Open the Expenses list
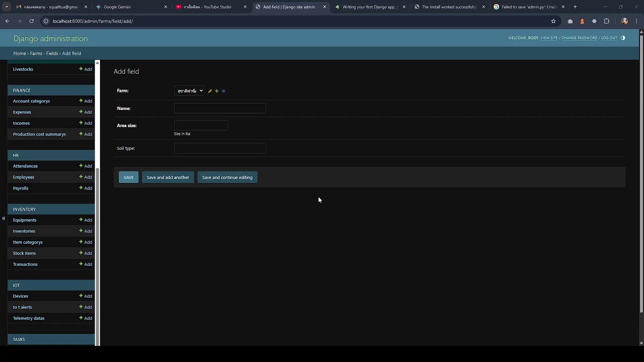The image size is (644, 362). 22,112
